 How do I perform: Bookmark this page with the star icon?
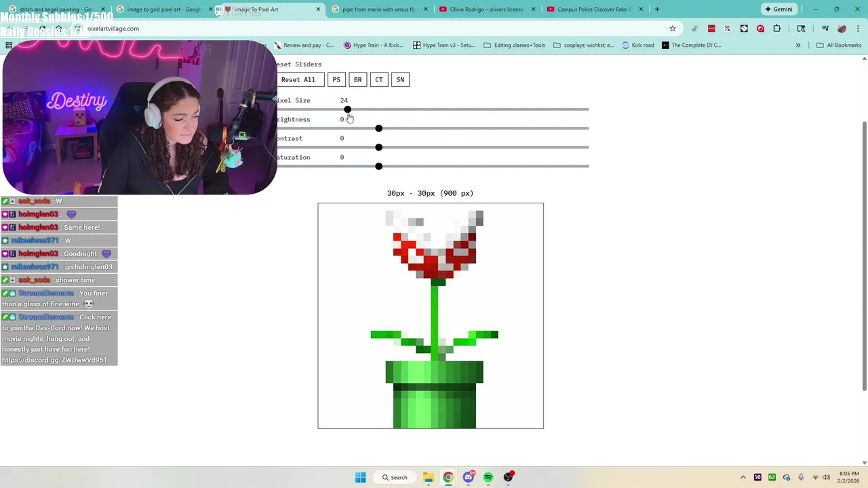point(673,28)
